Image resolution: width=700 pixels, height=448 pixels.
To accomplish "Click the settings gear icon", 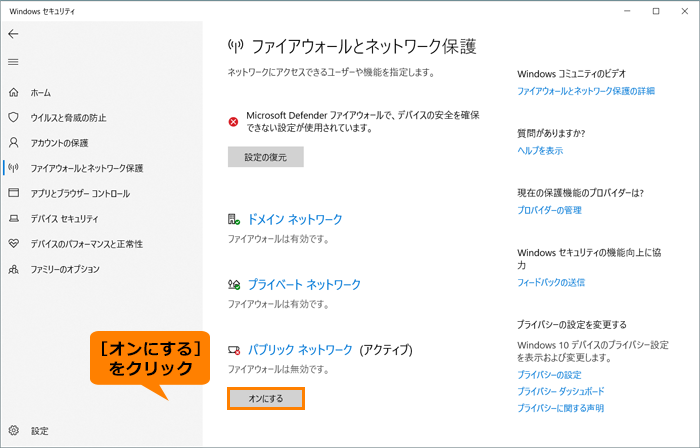I will [x=14, y=430].
